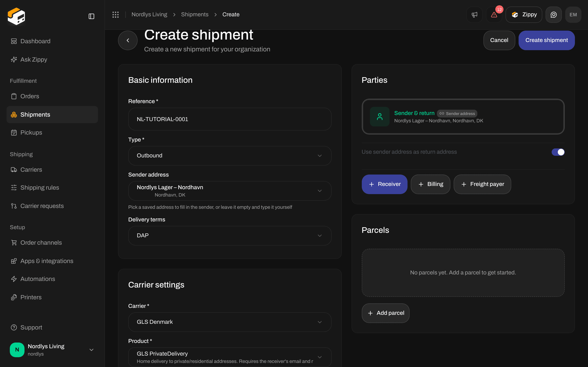The height and width of the screenshot is (367, 588).
Task: Focus the Reference input field
Action: (x=230, y=119)
